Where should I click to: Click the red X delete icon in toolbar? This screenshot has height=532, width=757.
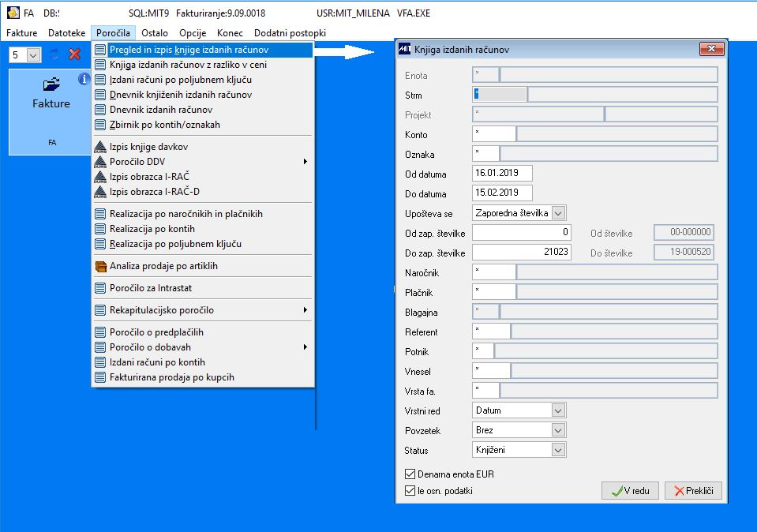point(74,54)
